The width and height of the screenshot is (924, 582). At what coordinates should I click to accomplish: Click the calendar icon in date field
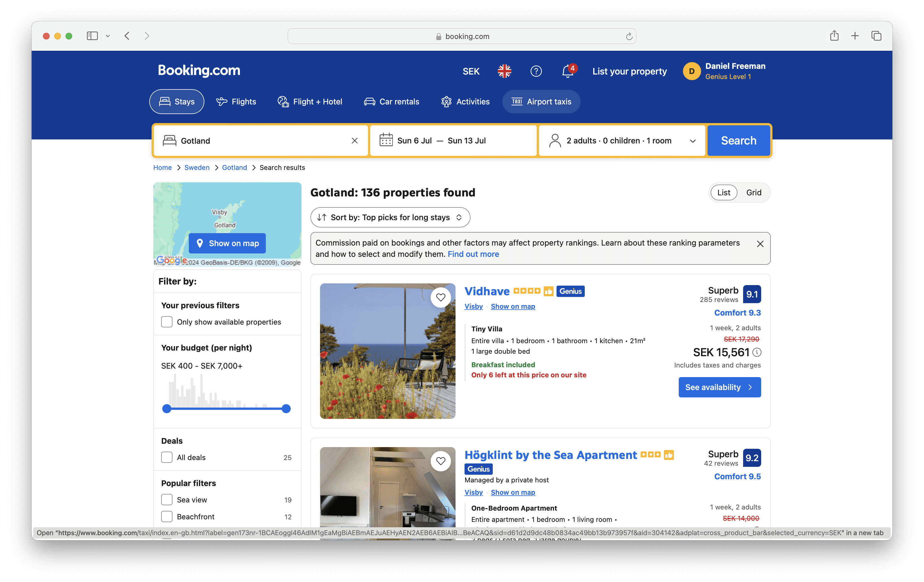(x=386, y=140)
